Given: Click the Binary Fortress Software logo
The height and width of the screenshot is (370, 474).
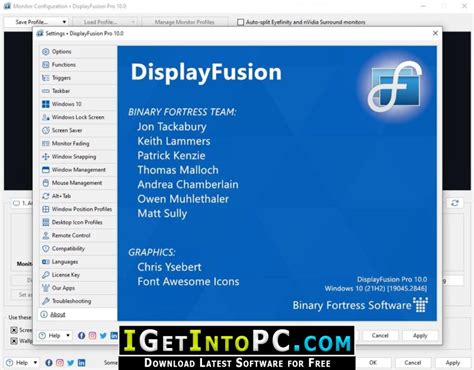Looking at the screenshot, I should [x=420, y=305].
